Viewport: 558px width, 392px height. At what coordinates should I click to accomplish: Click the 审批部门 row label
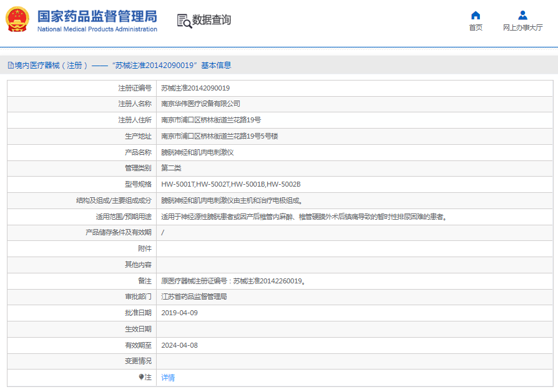pyautogui.click(x=138, y=296)
